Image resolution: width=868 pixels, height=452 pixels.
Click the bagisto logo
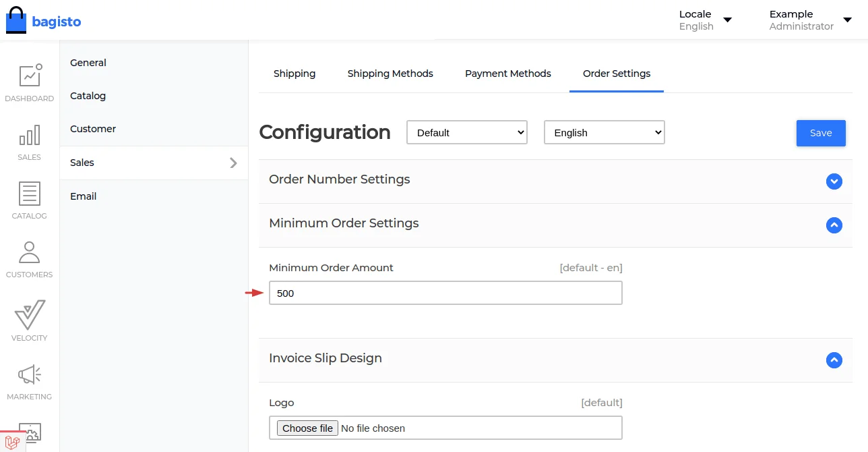tap(43, 21)
